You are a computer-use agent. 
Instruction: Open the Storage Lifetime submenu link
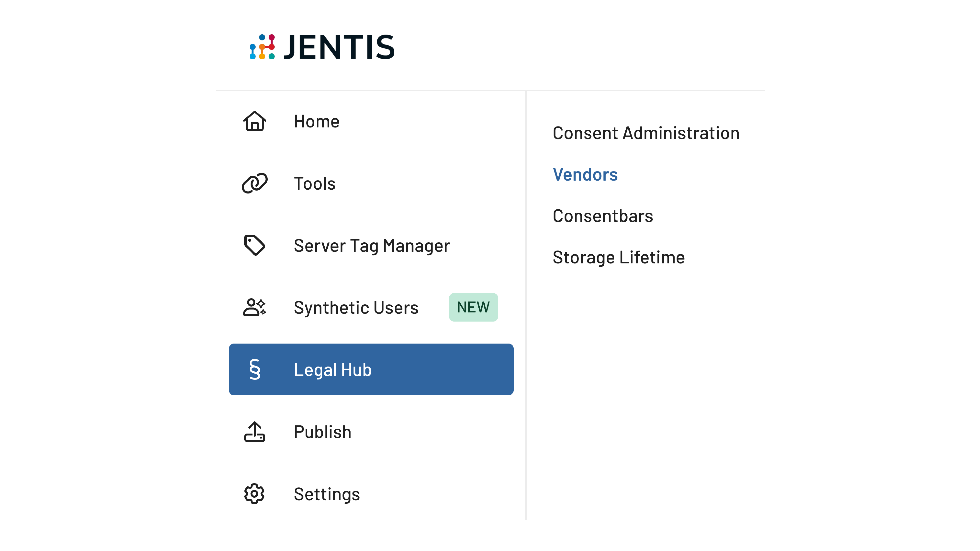point(619,258)
